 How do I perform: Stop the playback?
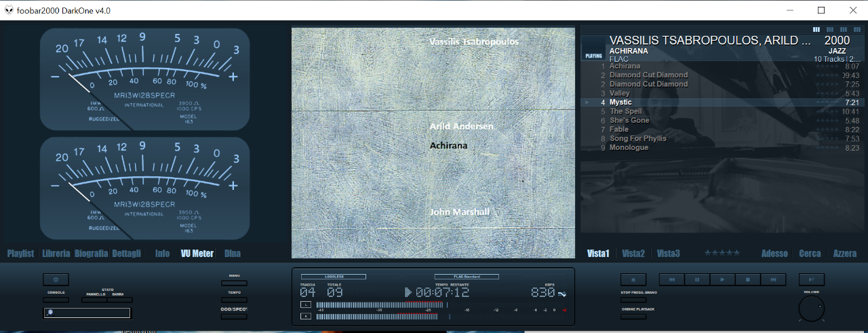pyautogui.click(x=747, y=279)
